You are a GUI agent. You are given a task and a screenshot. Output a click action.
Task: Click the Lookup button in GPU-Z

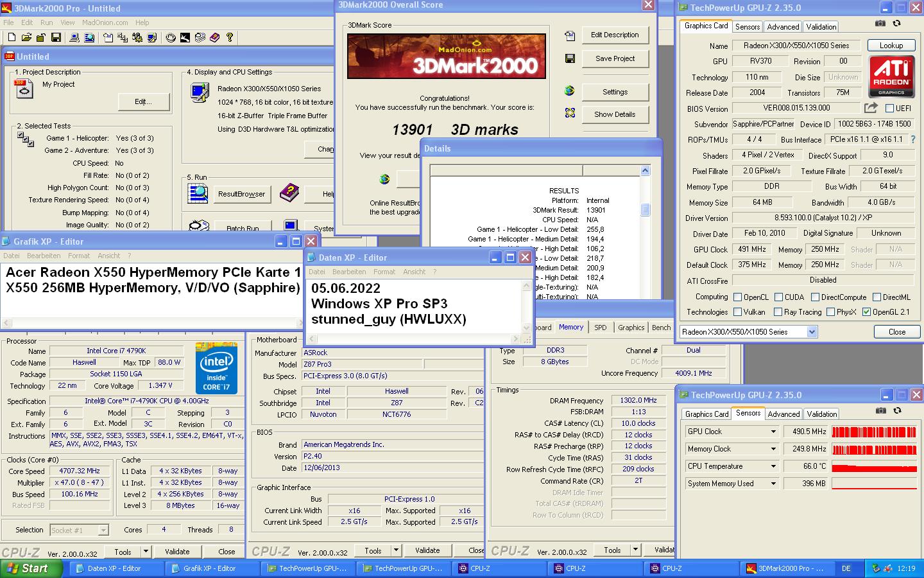pos(891,46)
